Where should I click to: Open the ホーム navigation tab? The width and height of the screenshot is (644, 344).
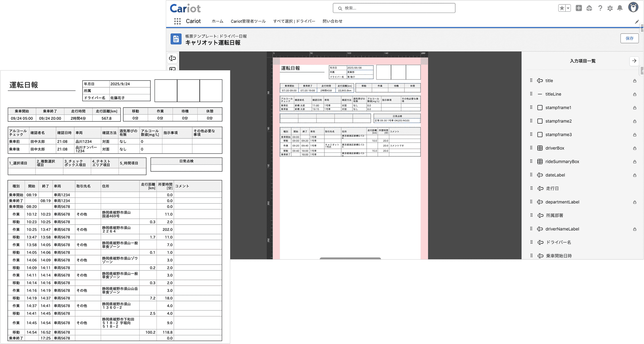217,21
